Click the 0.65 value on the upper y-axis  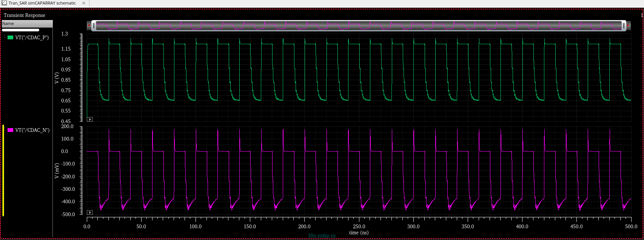(x=66, y=101)
